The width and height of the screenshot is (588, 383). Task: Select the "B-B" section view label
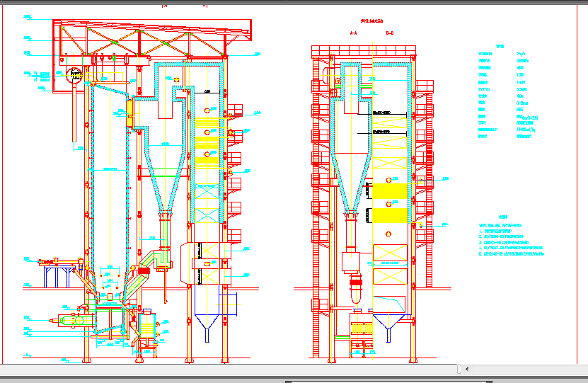tap(390, 33)
